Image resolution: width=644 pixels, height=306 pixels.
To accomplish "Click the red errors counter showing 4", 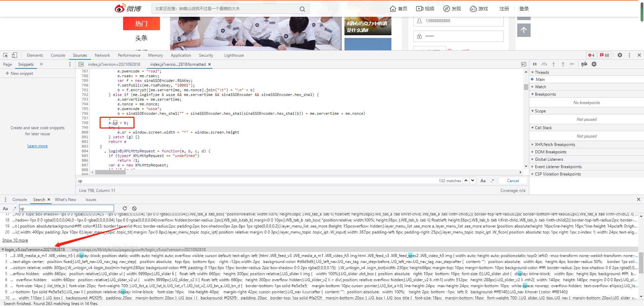I will point(591,55).
